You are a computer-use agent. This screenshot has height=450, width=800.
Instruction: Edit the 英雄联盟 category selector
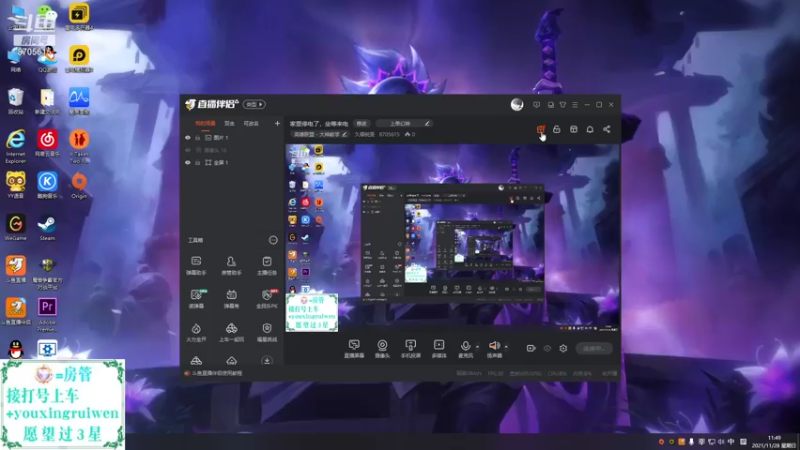click(x=320, y=135)
